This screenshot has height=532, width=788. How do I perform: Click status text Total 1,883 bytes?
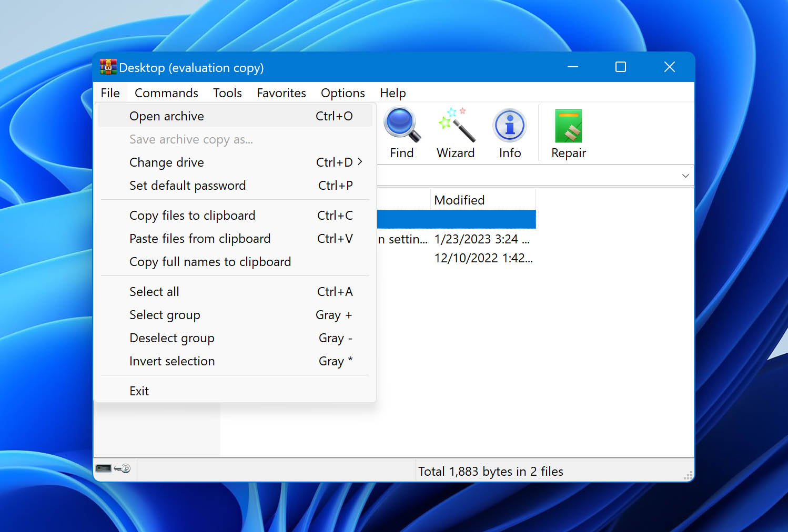(x=490, y=472)
